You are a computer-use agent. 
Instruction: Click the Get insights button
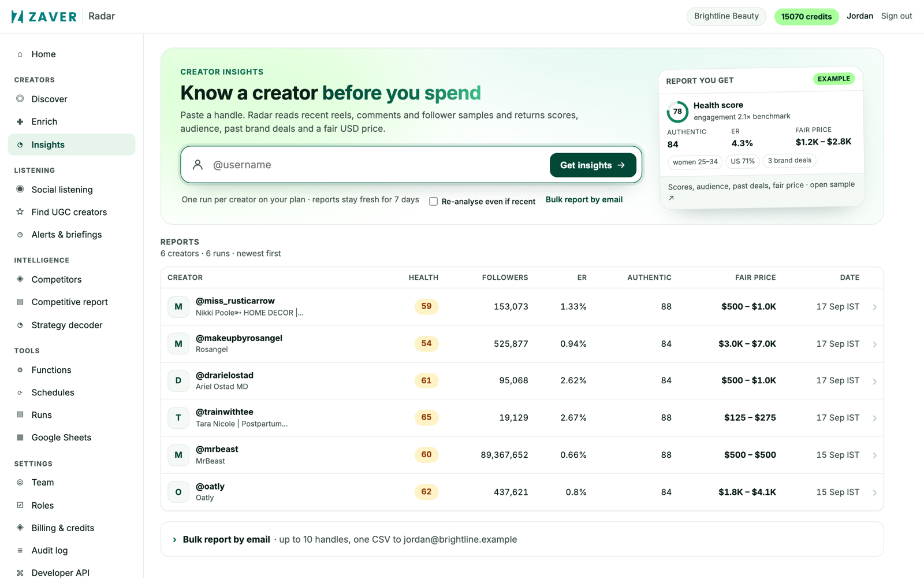593,165
